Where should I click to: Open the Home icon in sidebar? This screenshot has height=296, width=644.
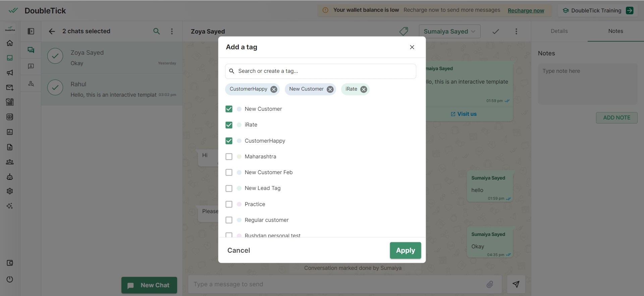tap(10, 43)
